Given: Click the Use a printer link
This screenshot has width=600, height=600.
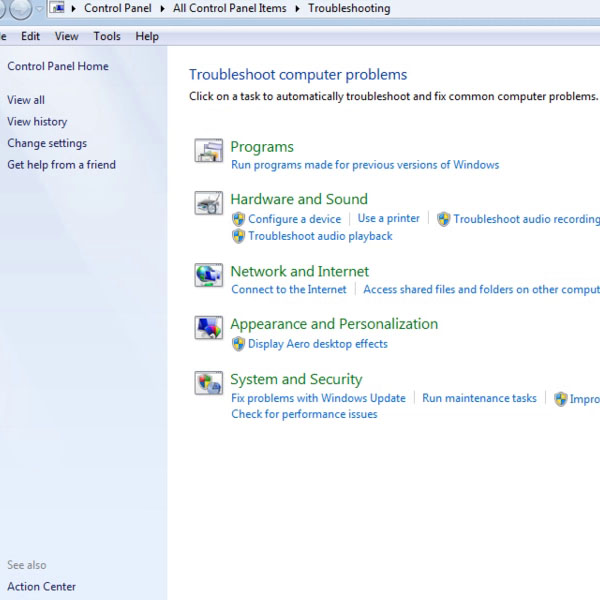Looking at the screenshot, I should click(388, 218).
